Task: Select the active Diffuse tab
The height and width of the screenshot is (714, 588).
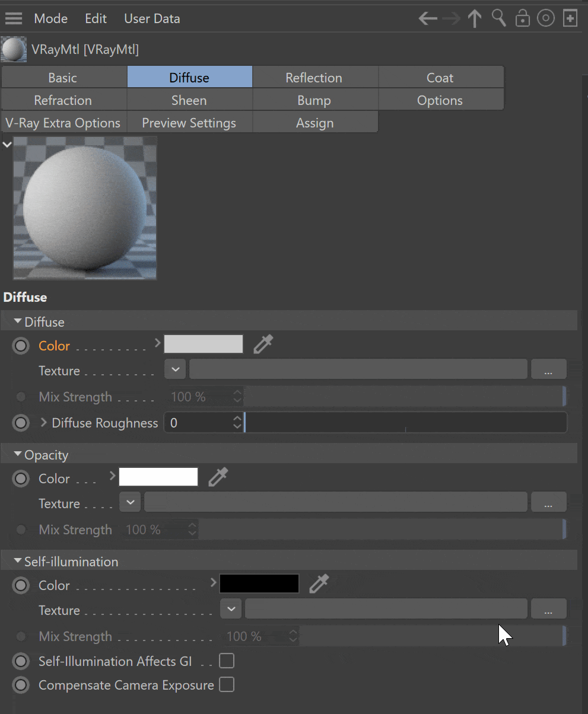Action: point(189,78)
